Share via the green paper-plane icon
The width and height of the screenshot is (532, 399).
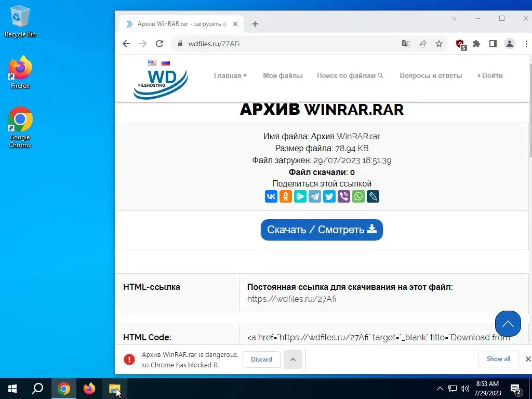click(x=300, y=196)
